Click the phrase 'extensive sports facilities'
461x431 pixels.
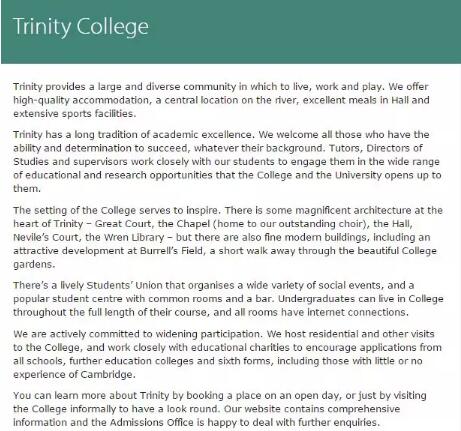73,114
